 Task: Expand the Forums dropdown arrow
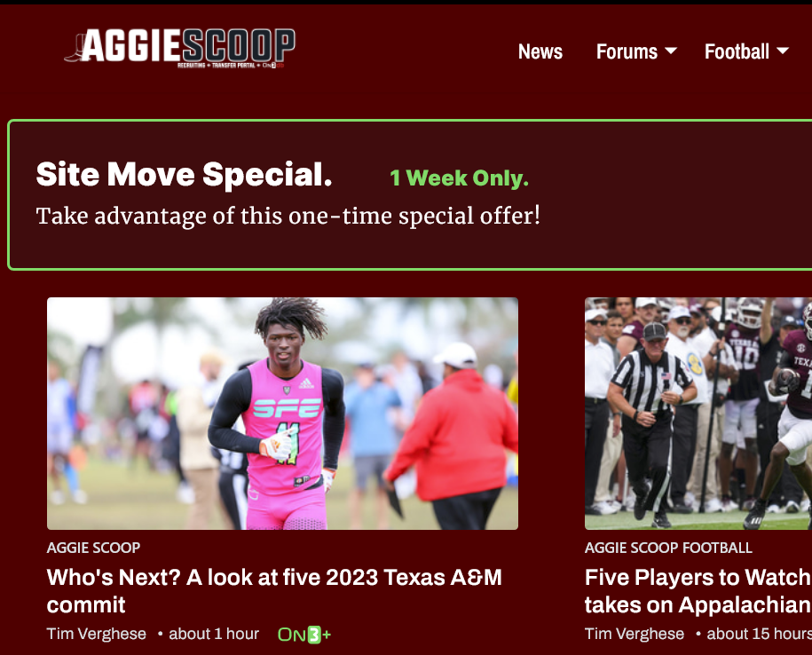coord(671,51)
